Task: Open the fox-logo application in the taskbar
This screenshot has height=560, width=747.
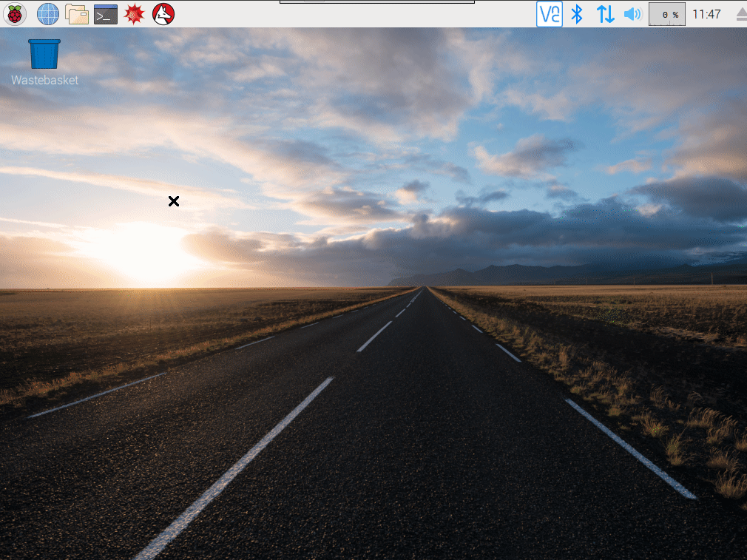Action: point(163,13)
